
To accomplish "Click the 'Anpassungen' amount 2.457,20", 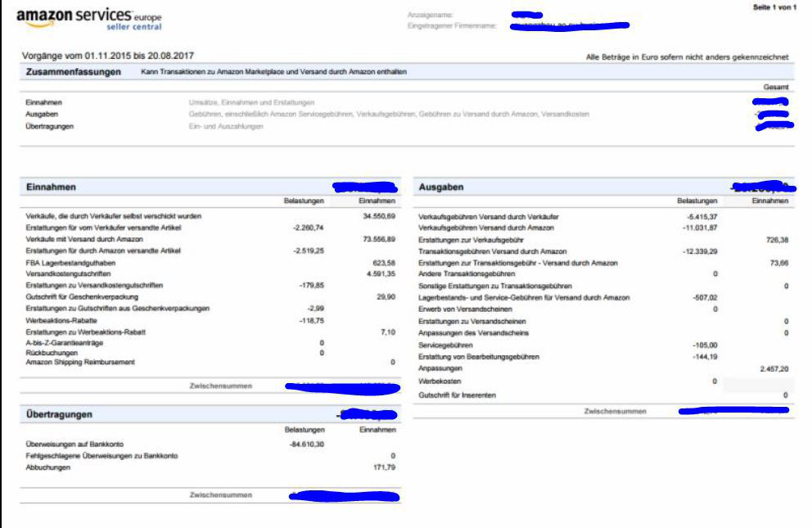I will 774,369.
